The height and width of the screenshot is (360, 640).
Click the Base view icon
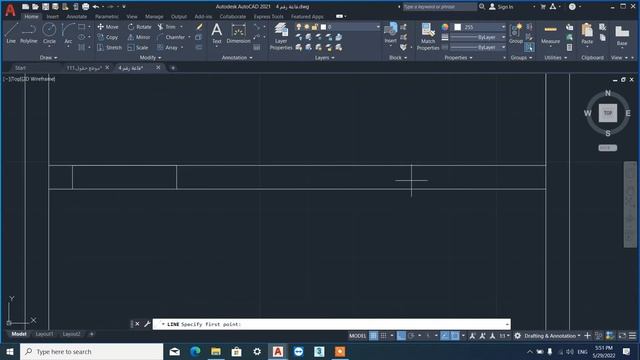(622, 35)
